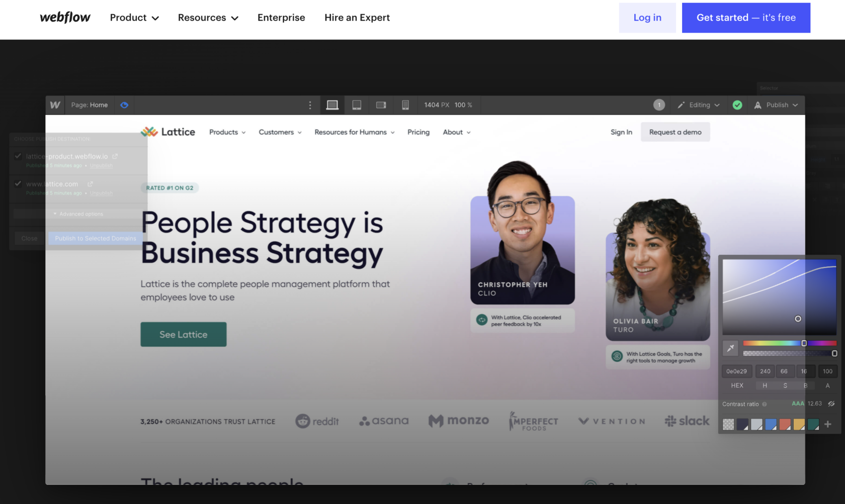Click the S value field 66
The height and width of the screenshot is (504, 845).
[784, 371]
